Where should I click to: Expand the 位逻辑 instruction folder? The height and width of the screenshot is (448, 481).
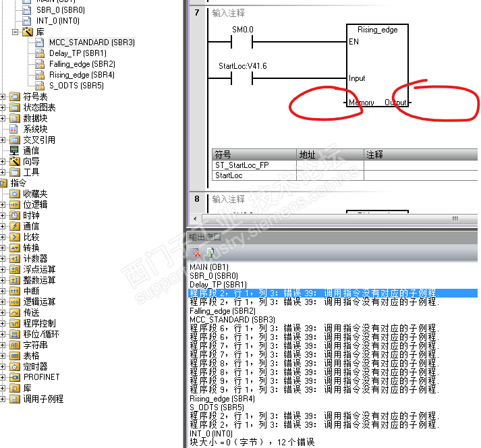[x=3, y=204]
